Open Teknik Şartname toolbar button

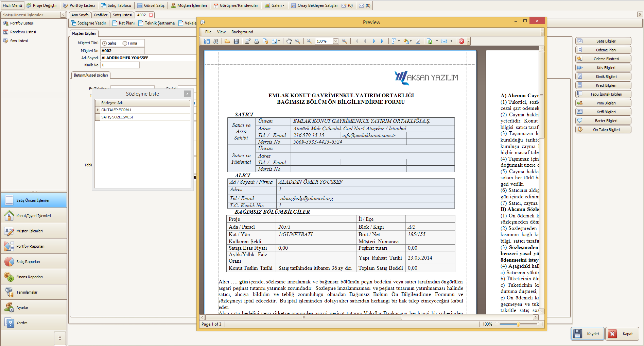157,23
